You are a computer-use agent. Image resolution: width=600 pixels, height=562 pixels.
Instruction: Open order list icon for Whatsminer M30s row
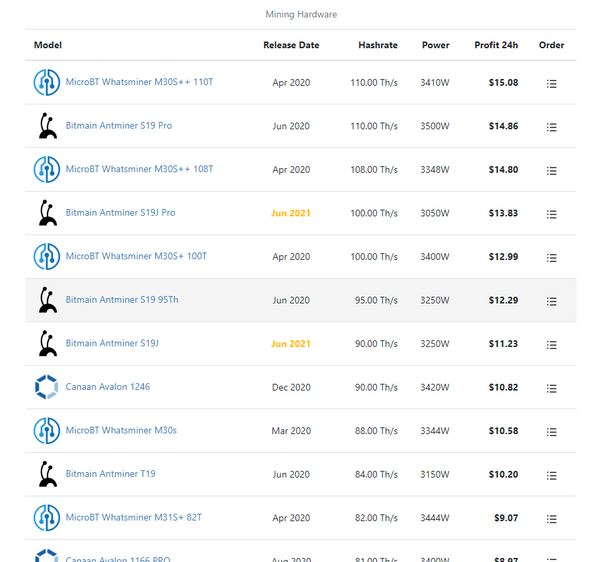click(x=551, y=432)
